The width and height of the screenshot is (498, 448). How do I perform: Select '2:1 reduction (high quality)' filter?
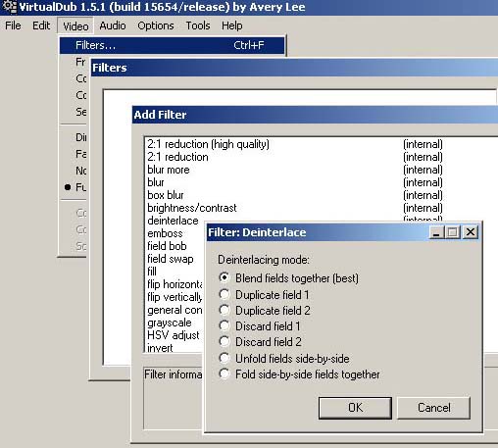(x=321, y=144)
